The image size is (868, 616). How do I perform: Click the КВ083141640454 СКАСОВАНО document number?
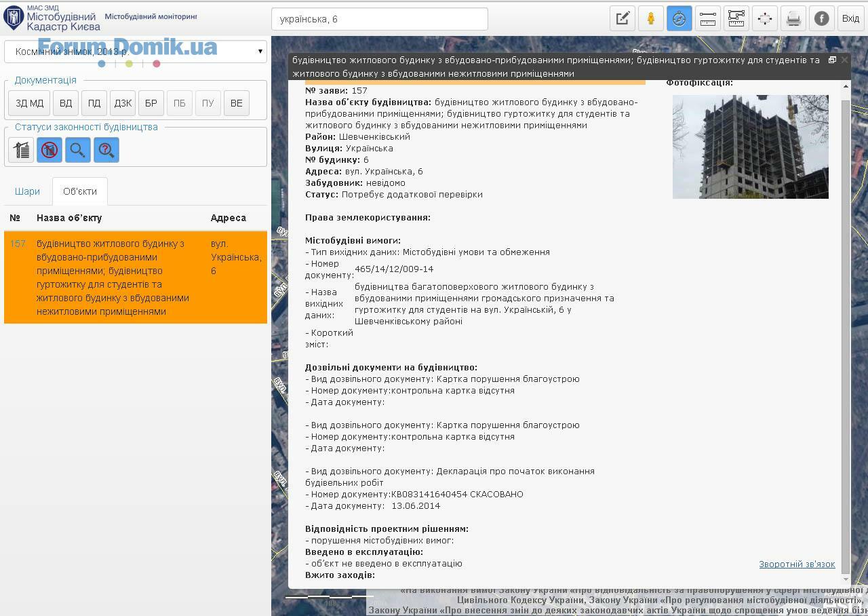[x=457, y=495]
